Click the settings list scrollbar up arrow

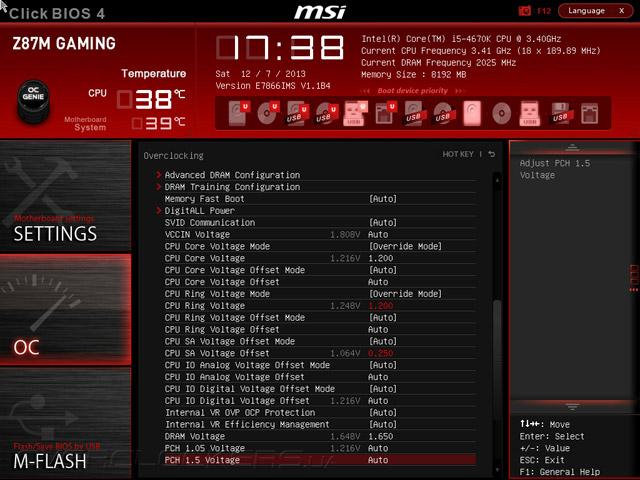click(x=497, y=179)
